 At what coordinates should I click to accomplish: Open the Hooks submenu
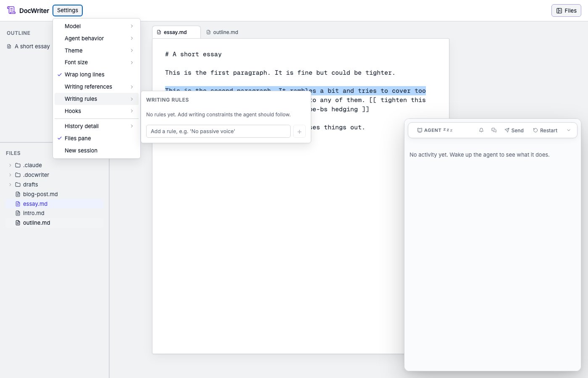point(97,111)
